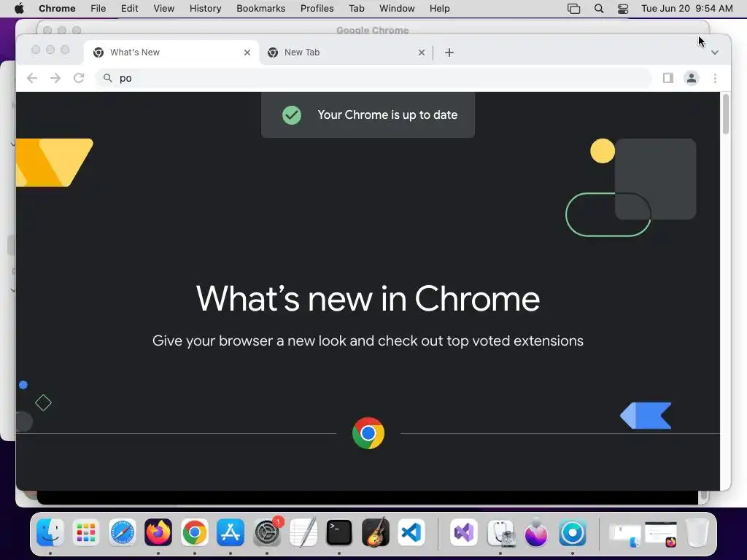This screenshot has width=747, height=560.
Task: Open TextEdit from the Dock
Action: click(x=303, y=532)
